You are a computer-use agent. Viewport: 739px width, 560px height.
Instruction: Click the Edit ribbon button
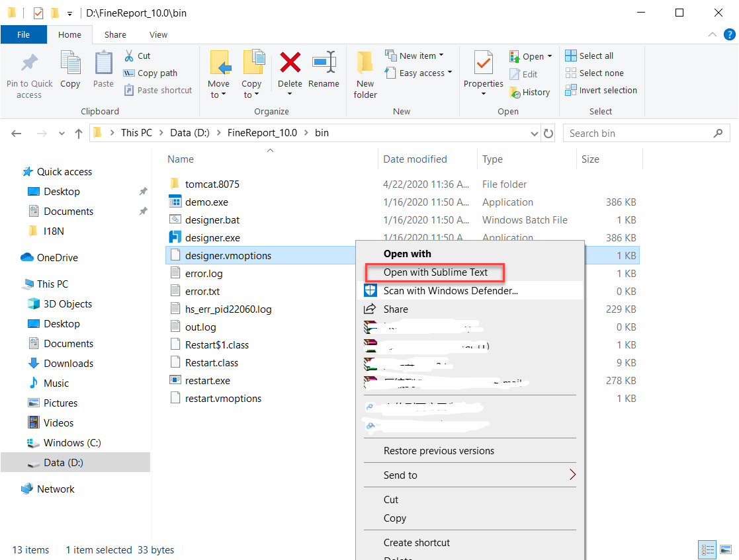pos(523,75)
